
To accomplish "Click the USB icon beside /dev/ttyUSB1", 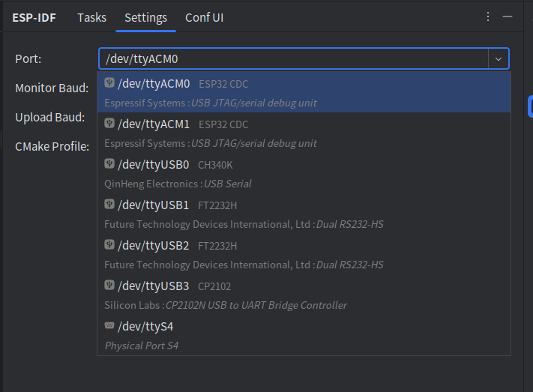I will (x=109, y=205).
